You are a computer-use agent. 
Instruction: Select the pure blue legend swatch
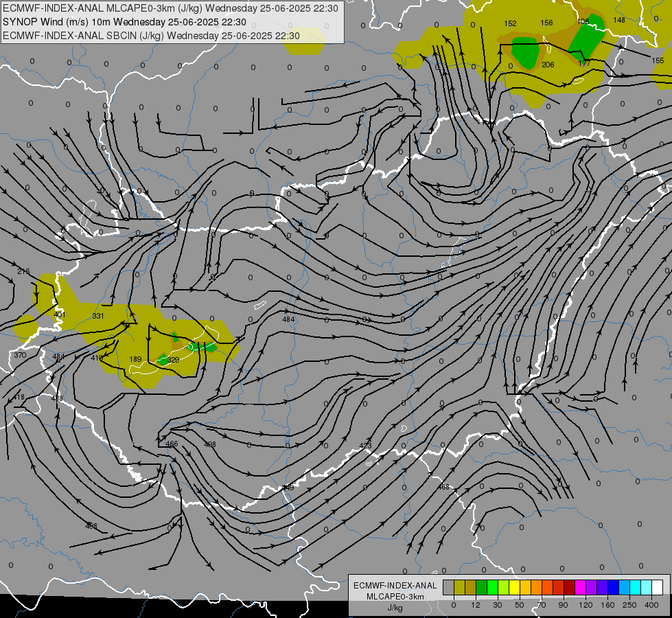(x=613, y=587)
